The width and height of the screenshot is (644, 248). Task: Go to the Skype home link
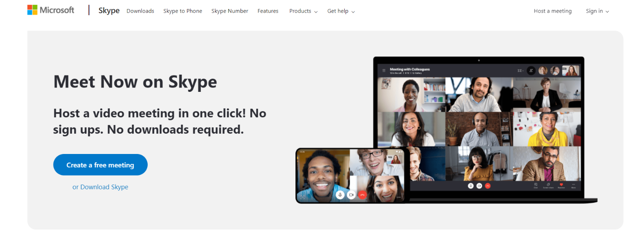(109, 11)
